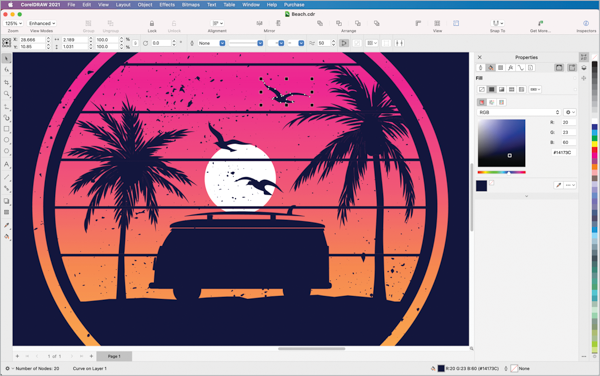Choose the Uniform fill type
The width and height of the screenshot is (600, 376).
[491, 90]
